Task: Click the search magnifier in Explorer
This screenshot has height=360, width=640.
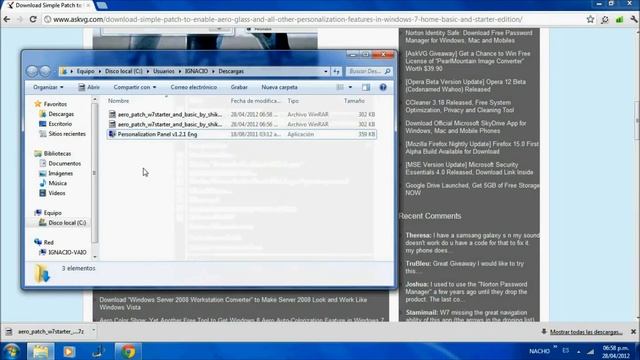Action: (x=387, y=71)
